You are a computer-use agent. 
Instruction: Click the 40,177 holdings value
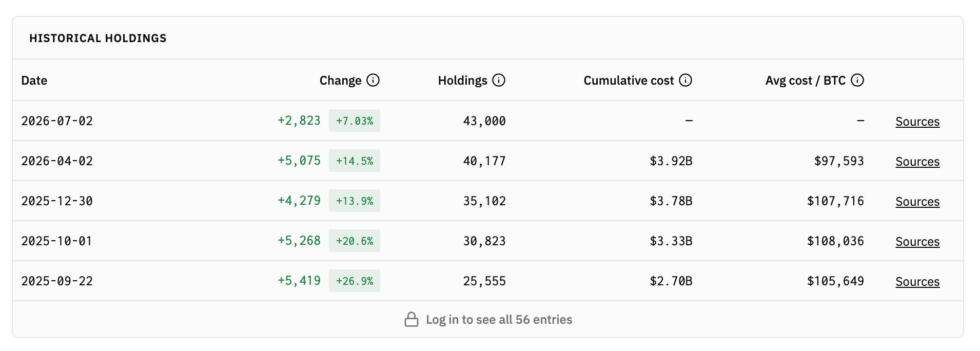[x=484, y=161]
